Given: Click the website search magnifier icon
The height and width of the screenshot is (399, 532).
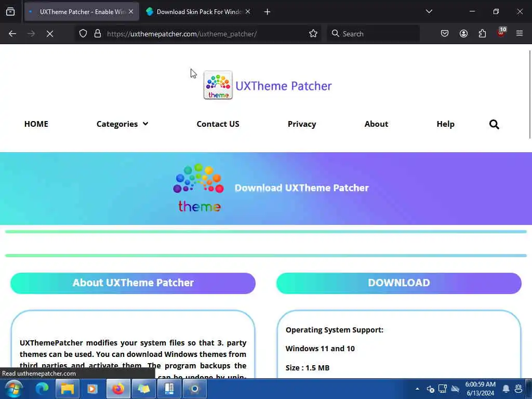Looking at the screenshot, I should (x=494, y=125).
